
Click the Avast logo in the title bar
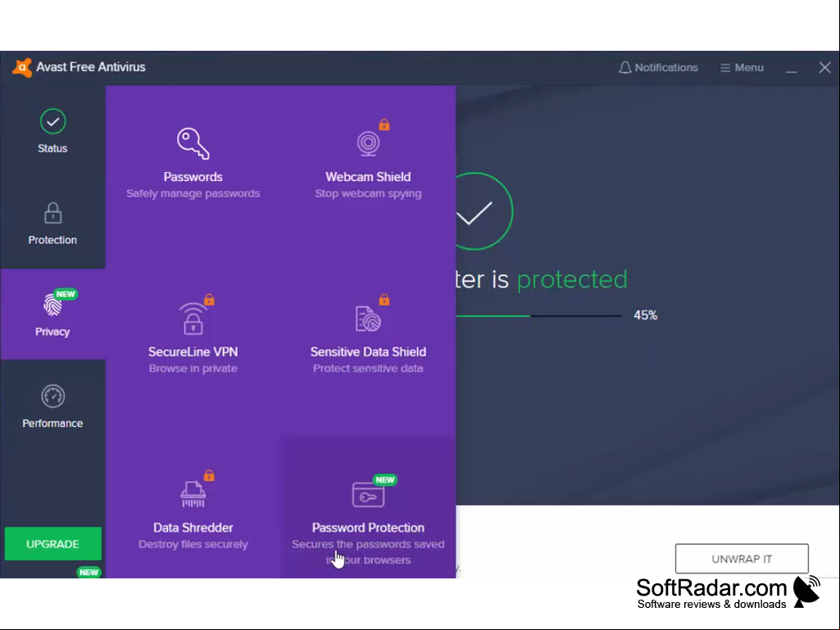coord(22,67)
